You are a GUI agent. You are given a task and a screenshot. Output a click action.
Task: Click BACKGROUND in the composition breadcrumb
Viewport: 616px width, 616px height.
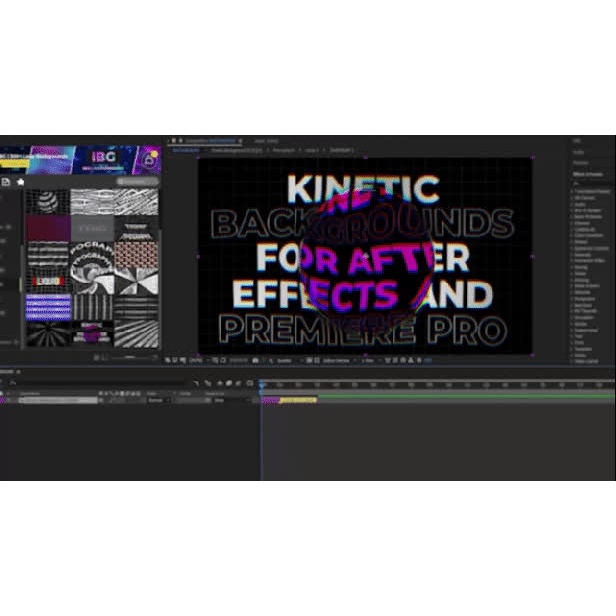click(x=186, y=150)
